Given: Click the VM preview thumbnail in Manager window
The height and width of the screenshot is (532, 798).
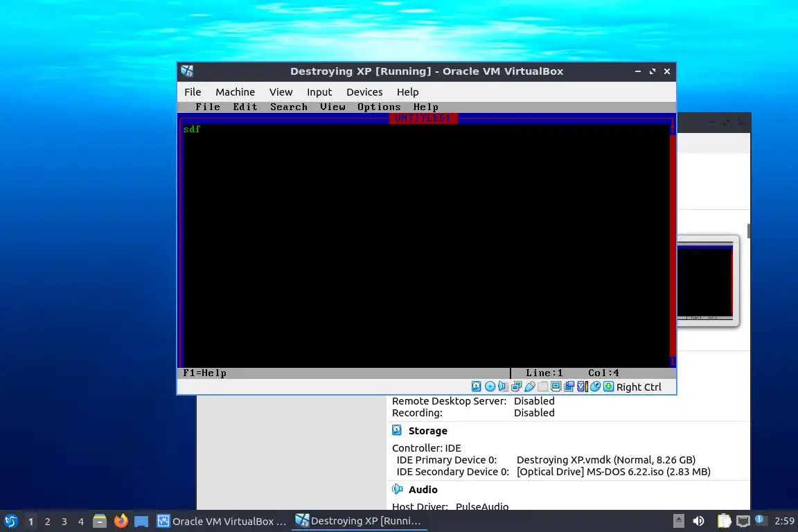Looking at the screenshot, I should click(705, 281).
